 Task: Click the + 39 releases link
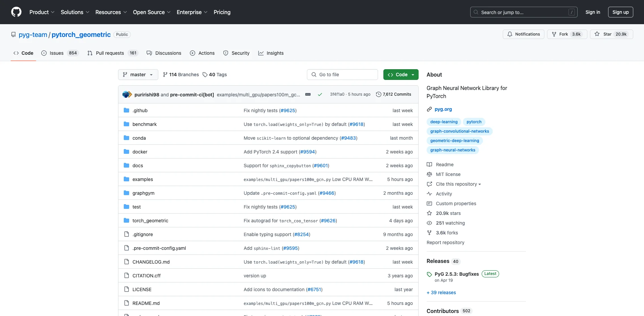441,292
